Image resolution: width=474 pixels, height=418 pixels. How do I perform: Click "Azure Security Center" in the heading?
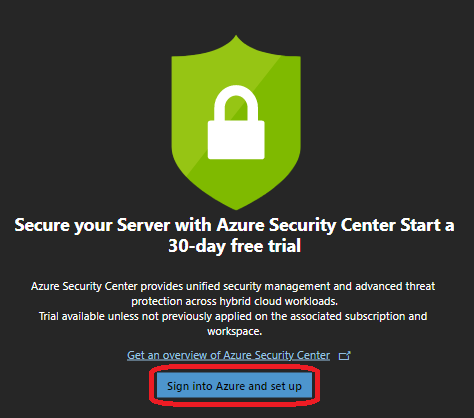pos(306,225)
